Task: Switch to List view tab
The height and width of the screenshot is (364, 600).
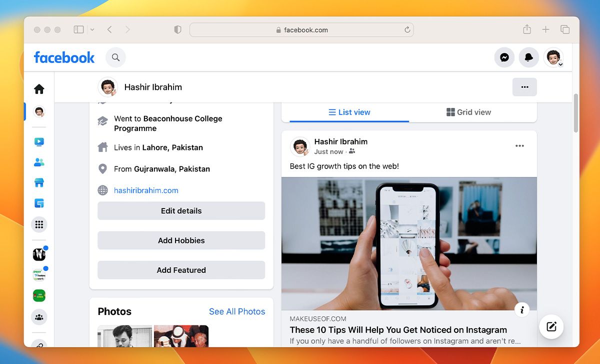Action: pyautogui.click(x=349, y=112)
